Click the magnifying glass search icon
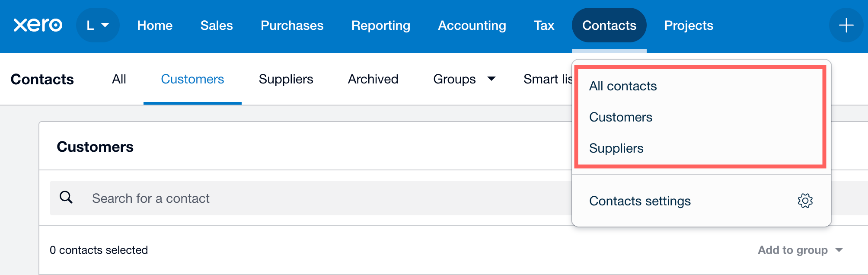 click(x=66, y=198)
